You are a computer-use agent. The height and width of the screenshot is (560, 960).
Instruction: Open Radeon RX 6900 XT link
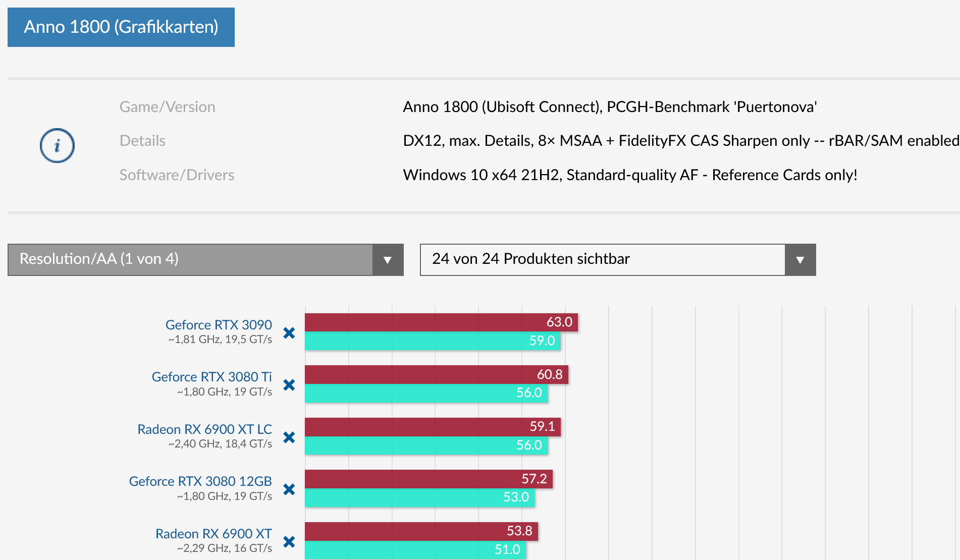pos(214,534)
